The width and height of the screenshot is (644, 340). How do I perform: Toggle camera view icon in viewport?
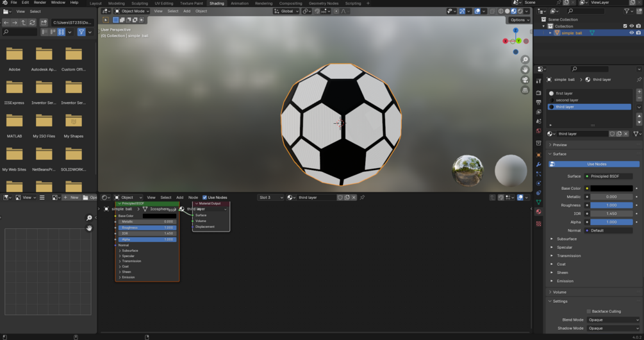click(525, 80)
